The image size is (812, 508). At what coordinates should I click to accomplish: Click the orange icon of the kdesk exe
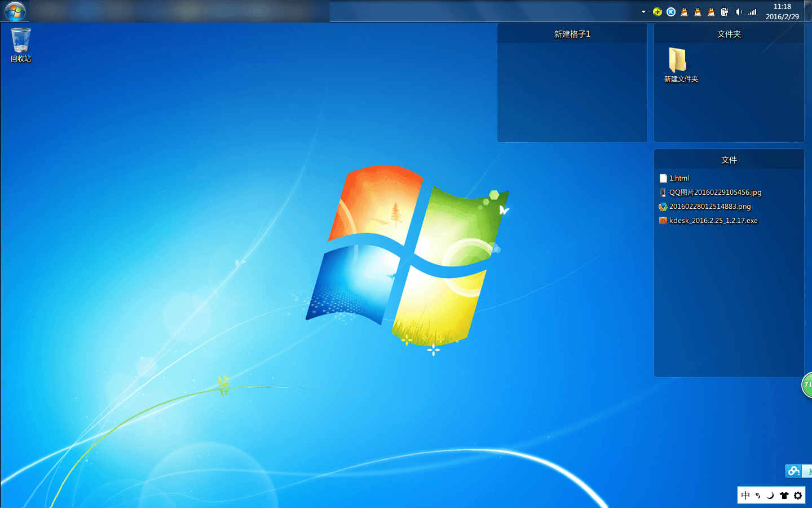click(x=663, y=221)
